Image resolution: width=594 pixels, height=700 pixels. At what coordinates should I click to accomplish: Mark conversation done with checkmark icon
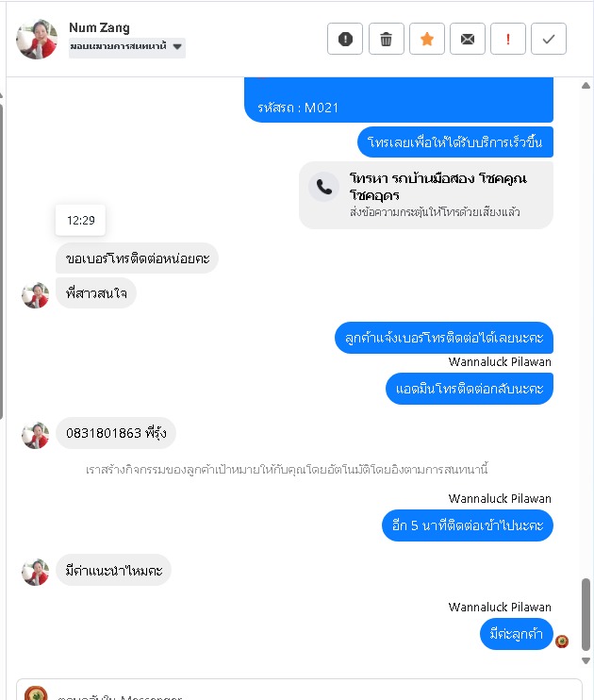[549, 39]
